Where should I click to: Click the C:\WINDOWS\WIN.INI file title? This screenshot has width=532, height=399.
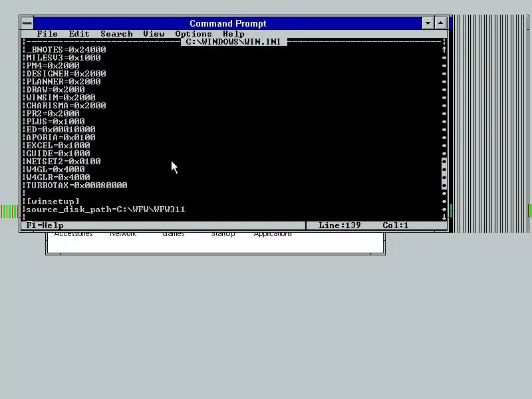point(233,42)
